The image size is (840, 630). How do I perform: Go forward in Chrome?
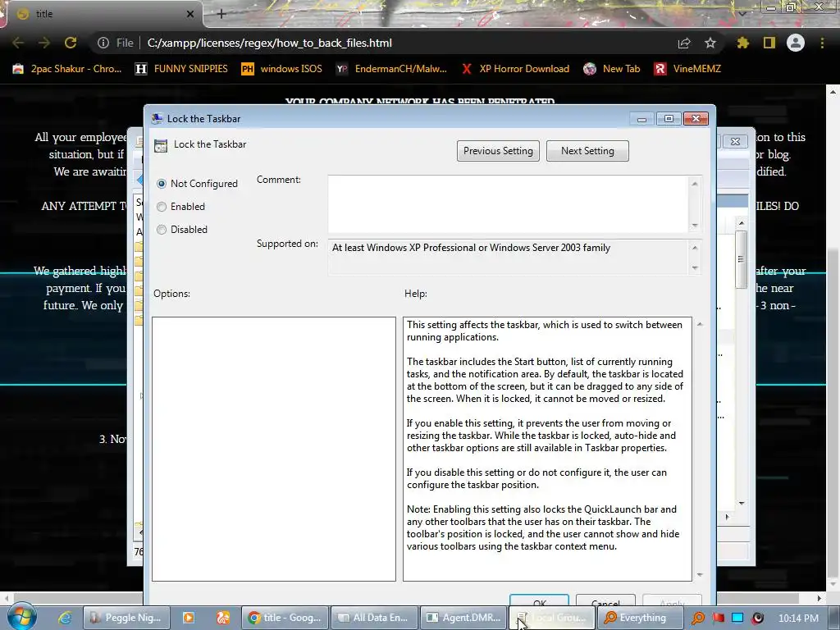pos(44,43)
